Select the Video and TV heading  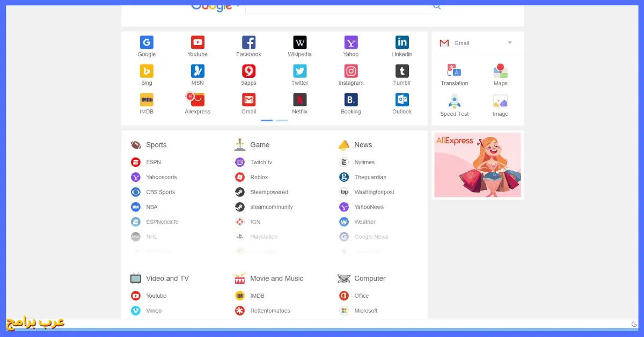(167, 279)
